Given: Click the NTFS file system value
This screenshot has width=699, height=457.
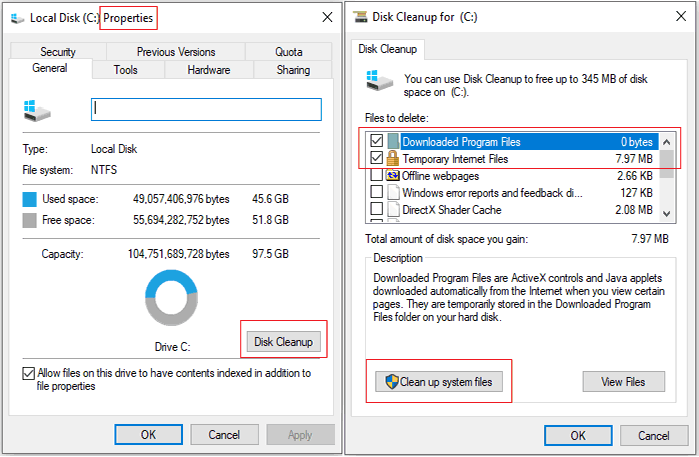Looking at the screenshot, I should (x=104, y=170).
